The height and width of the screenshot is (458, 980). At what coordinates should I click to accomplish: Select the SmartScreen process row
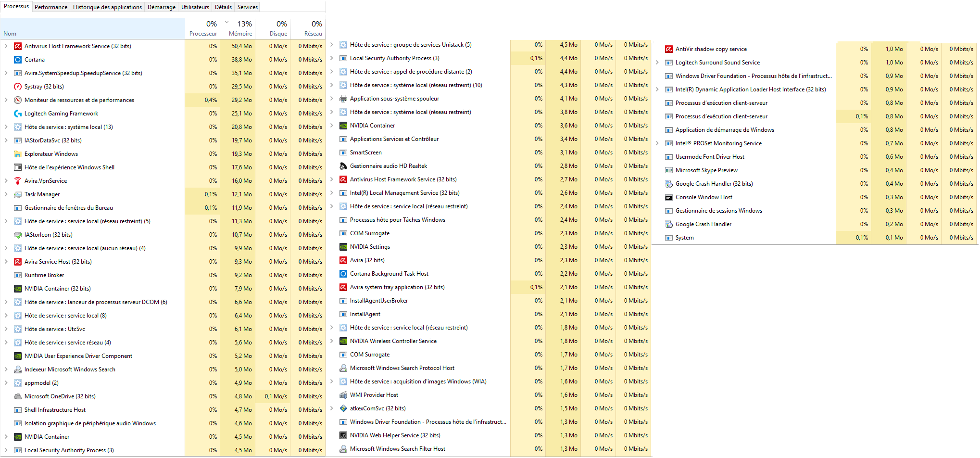click(x=489, y=153)
